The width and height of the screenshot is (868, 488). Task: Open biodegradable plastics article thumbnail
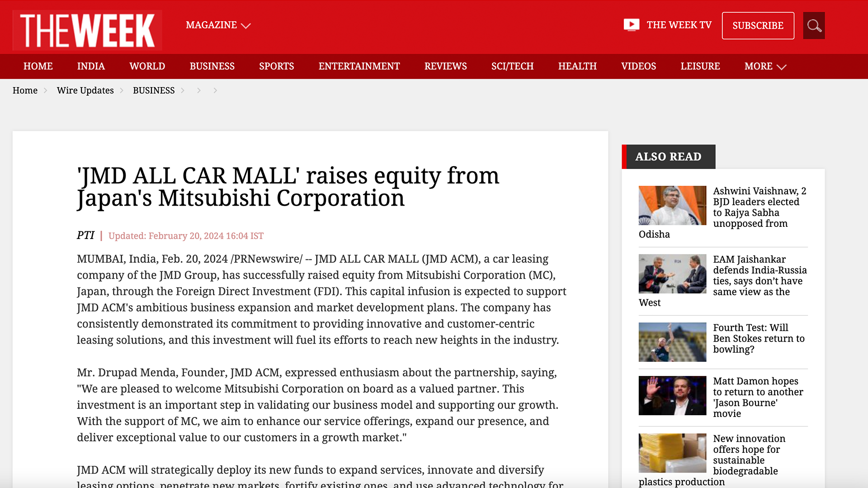[x=672, y=453]
